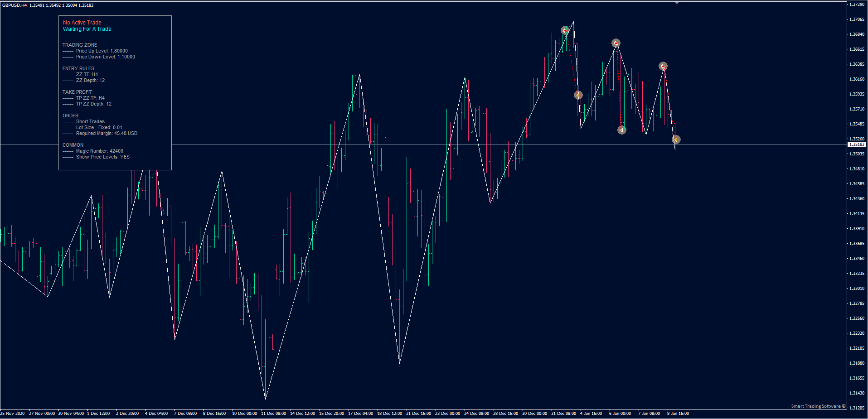Click the TP ZZ Depth: 12 setting
This screenshot has width=868, height=419.
[93, 104]
